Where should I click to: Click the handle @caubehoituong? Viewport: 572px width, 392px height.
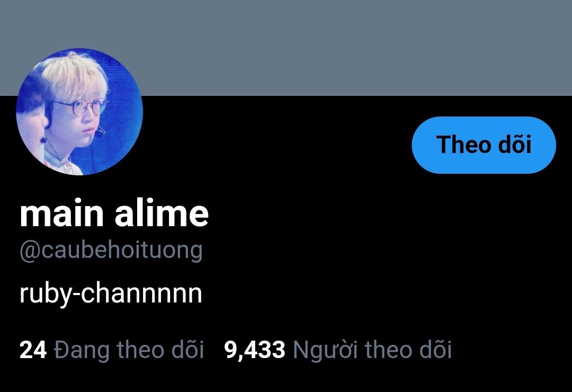(x=111, y=251)
